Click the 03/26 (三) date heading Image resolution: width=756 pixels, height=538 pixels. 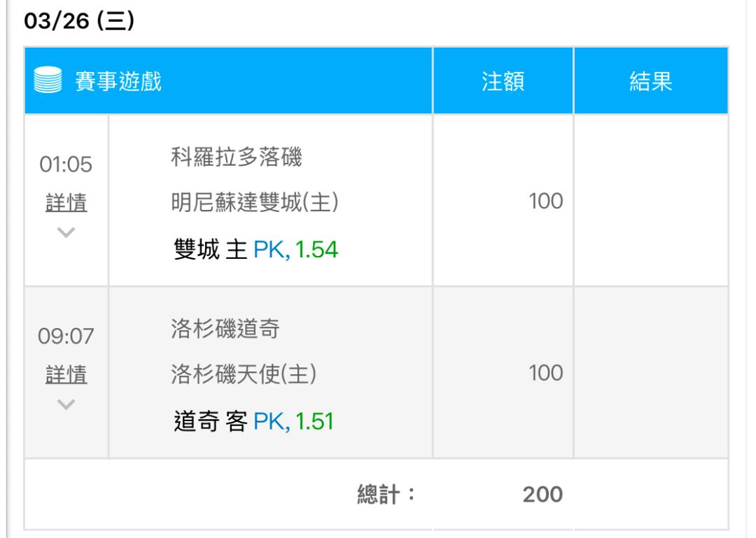pos(79,21)
